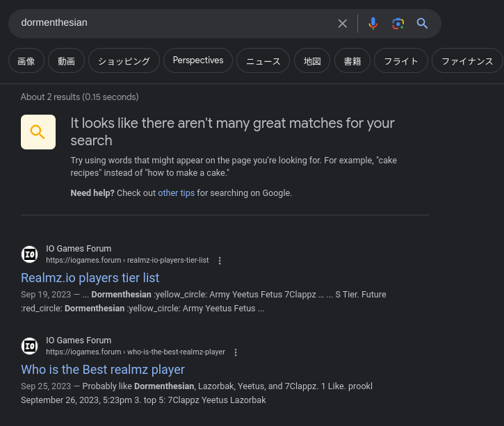Screen dimensions: 504x426
Task: Select the Perspectives filter
Action: pos(198,60)
